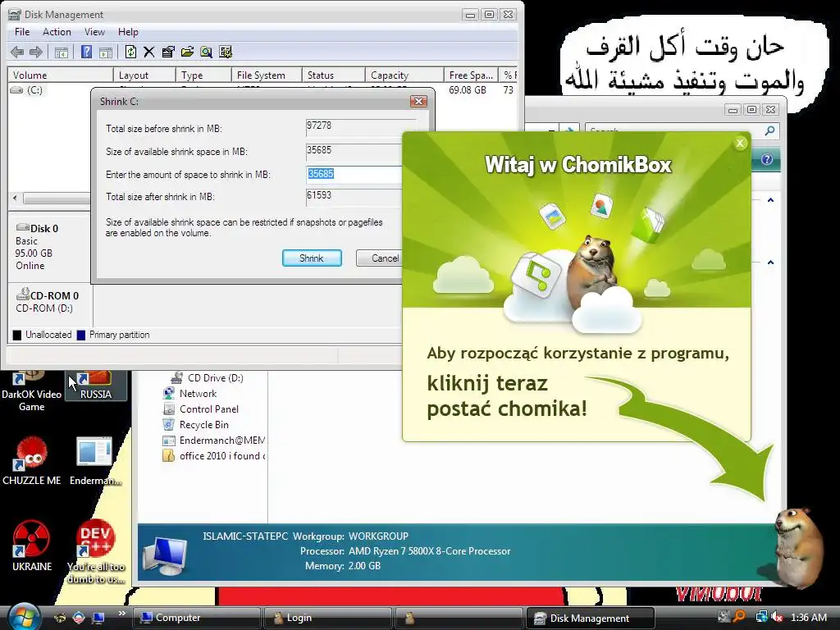This screenshot has height=630, width=840.
Task: Click the Explore magnifier toolbar icon
Action: [206, 52]
